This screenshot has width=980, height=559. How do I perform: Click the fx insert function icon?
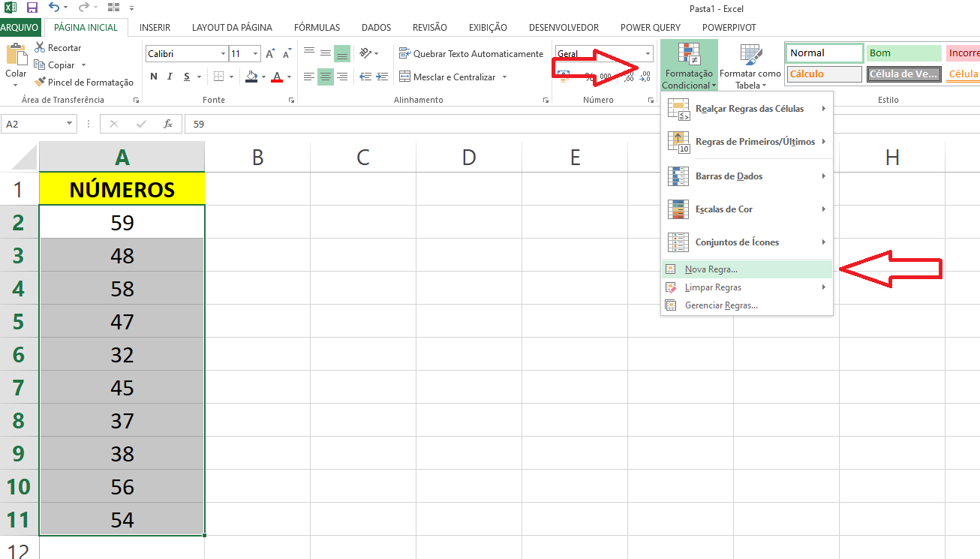click(168, 124)
